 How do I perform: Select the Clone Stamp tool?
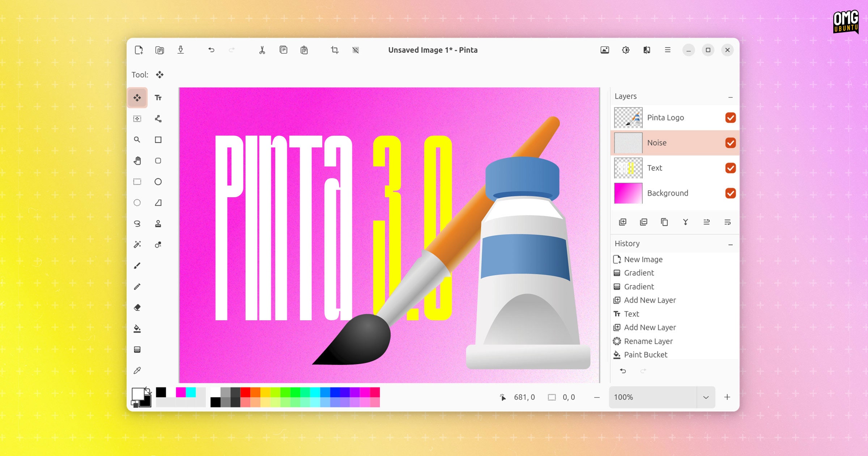pyautogui.click(x=158, y=224)
